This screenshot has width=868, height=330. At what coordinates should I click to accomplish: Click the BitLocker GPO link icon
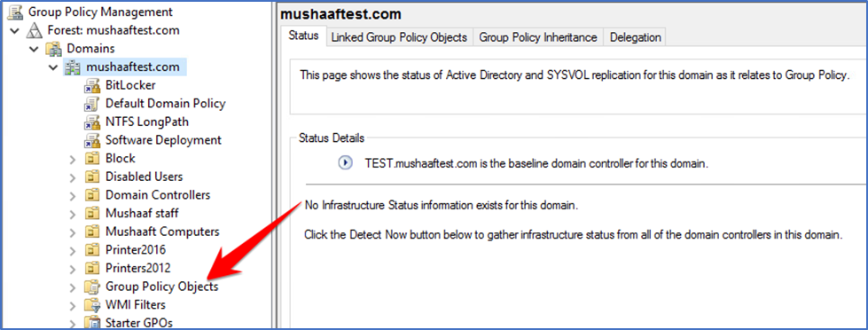(x=91, y=85)
